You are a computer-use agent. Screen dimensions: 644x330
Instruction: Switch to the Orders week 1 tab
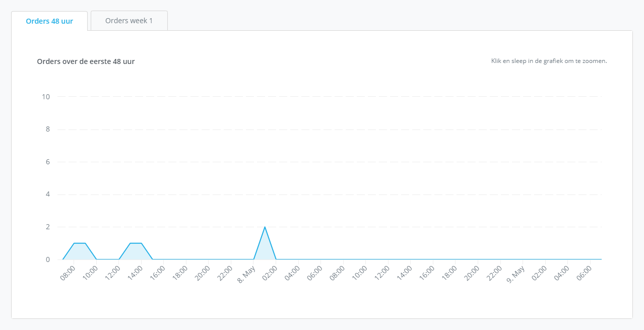tap(128, 20)
